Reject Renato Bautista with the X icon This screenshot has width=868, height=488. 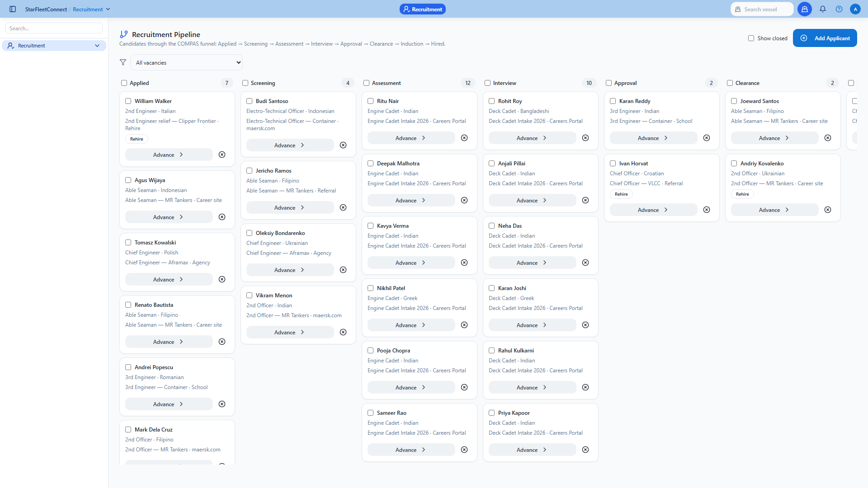(x=222, y=342)
